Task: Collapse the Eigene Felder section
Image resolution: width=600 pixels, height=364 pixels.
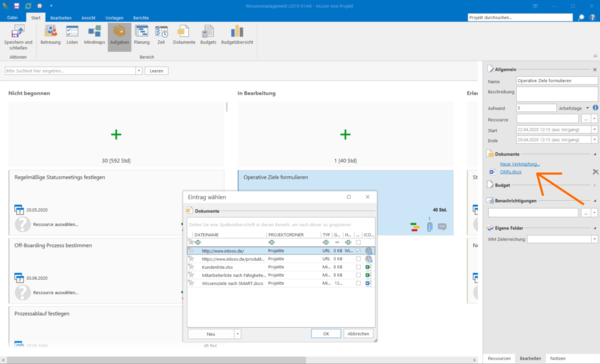Action: (x=595, y=228)
